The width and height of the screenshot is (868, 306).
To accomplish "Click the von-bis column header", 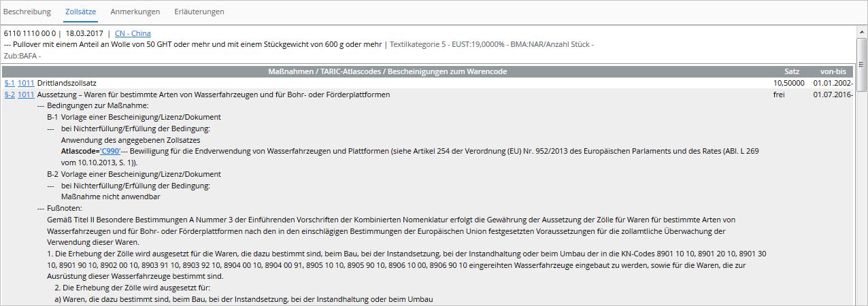I will tap(832, 71).
